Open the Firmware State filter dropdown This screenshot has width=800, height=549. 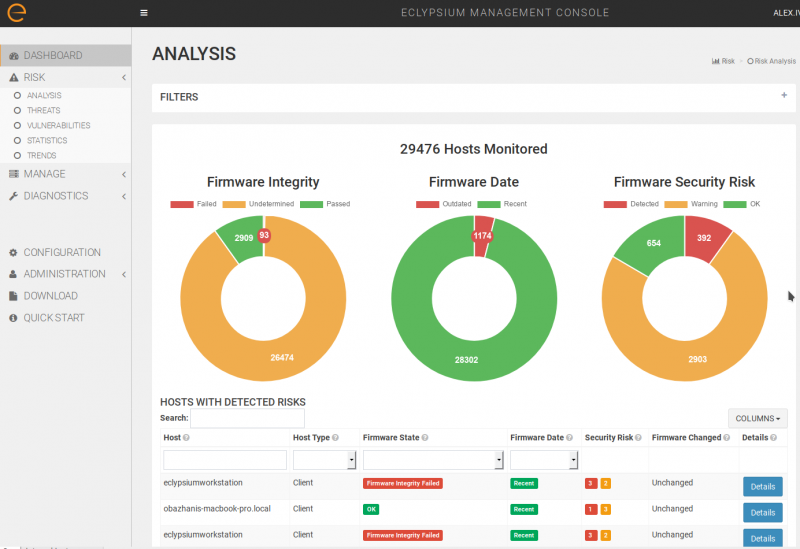(x=498, y=460)
